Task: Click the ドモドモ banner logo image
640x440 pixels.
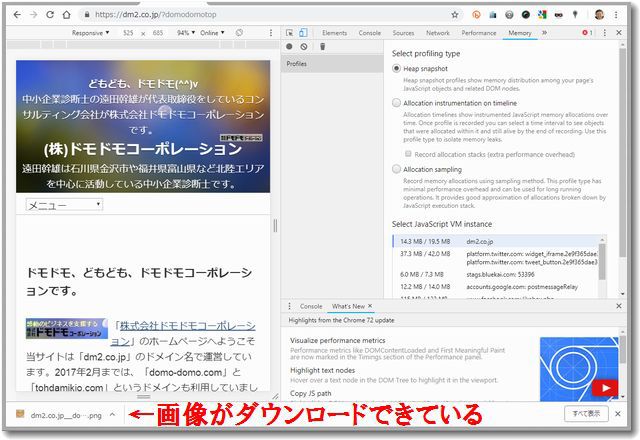Action: point(67,329)
